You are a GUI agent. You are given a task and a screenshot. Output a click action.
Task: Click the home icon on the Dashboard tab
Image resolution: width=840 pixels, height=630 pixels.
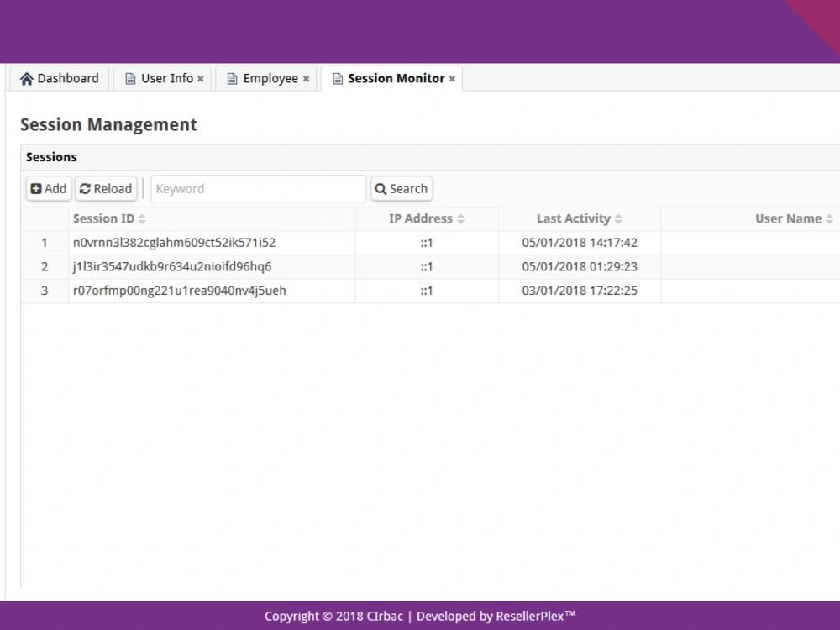tap(26, 78)
